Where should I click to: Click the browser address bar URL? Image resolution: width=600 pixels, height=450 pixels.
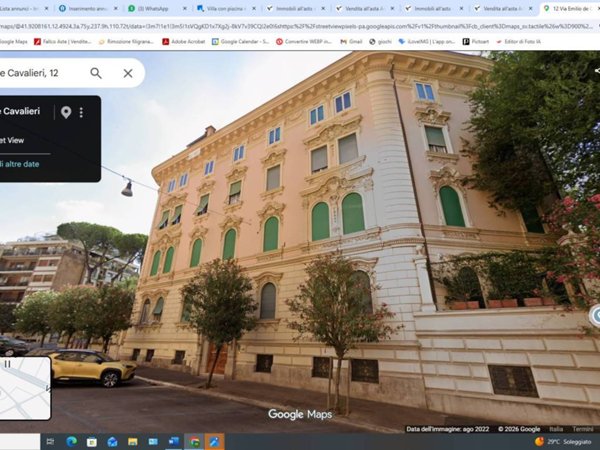point(297,26)
